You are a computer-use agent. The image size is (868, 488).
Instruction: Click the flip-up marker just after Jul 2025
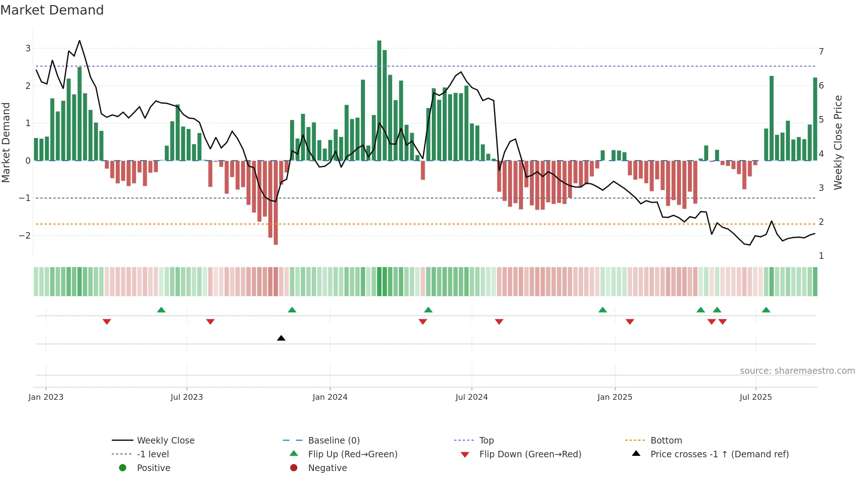[x=766, y=310]
